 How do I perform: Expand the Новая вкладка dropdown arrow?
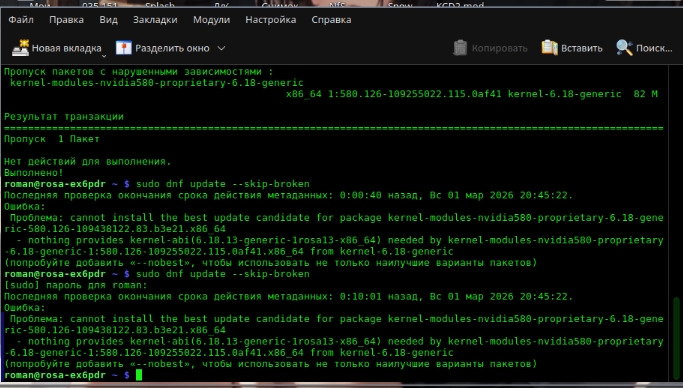tap(104, 55)
